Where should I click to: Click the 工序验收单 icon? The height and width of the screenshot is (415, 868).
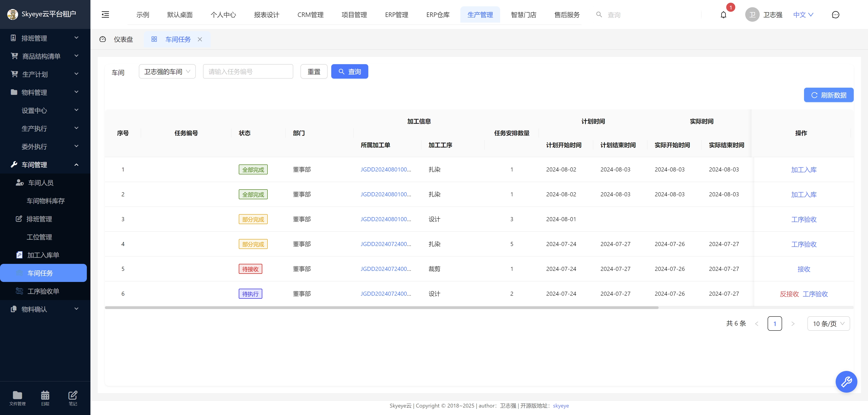pos(19,291)
